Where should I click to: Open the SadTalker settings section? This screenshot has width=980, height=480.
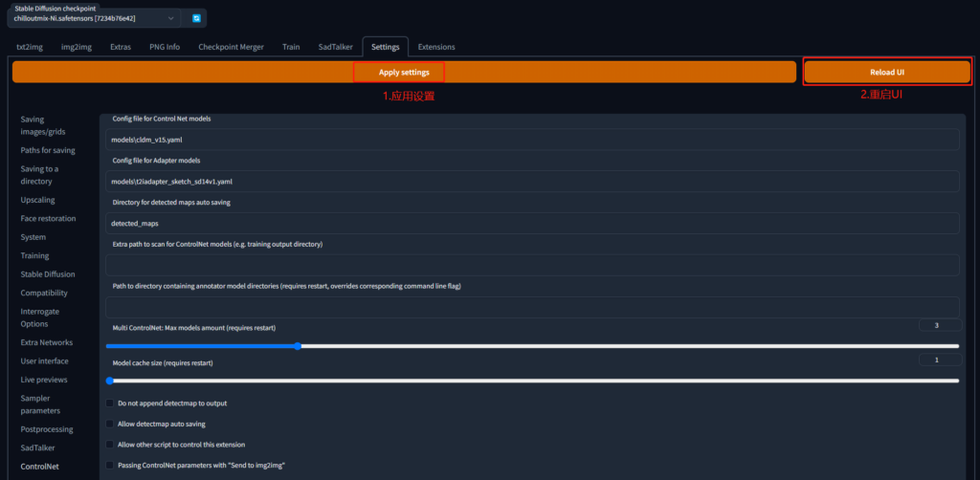point(37,448)
